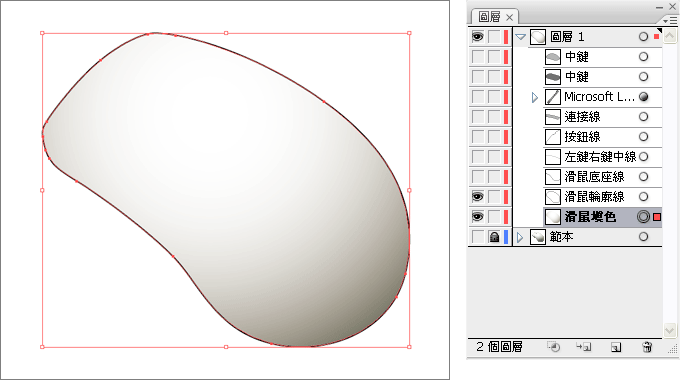Click target circle of 範本 layer
Viewport: 680px width, 380px height.
[x=644, y=236]
